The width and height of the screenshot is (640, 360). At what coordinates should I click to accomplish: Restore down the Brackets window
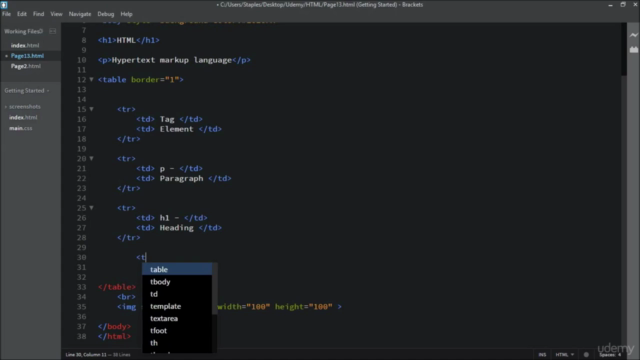623,5
